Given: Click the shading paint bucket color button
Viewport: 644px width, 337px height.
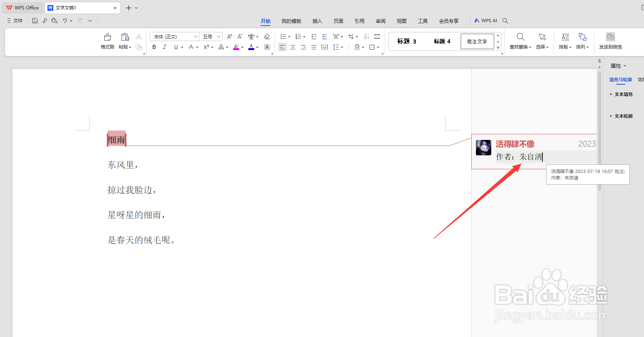Looking at the screenshot, I should (357, 47).
